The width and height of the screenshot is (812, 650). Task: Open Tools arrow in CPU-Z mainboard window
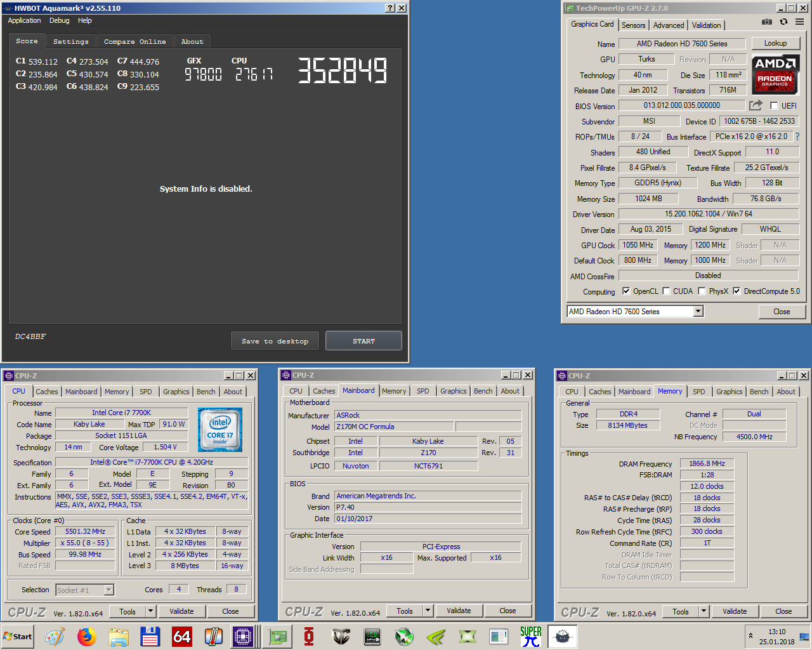click(428, 611)
